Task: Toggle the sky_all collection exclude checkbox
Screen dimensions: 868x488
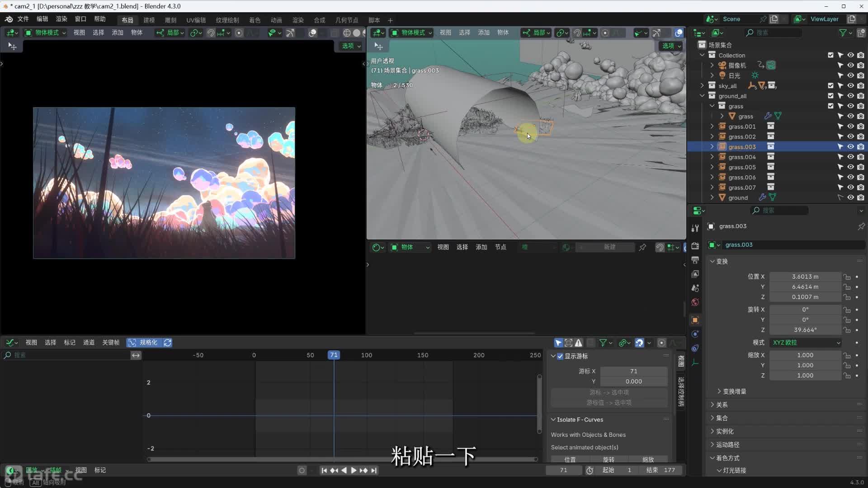Action: click(x=830, y=85)
